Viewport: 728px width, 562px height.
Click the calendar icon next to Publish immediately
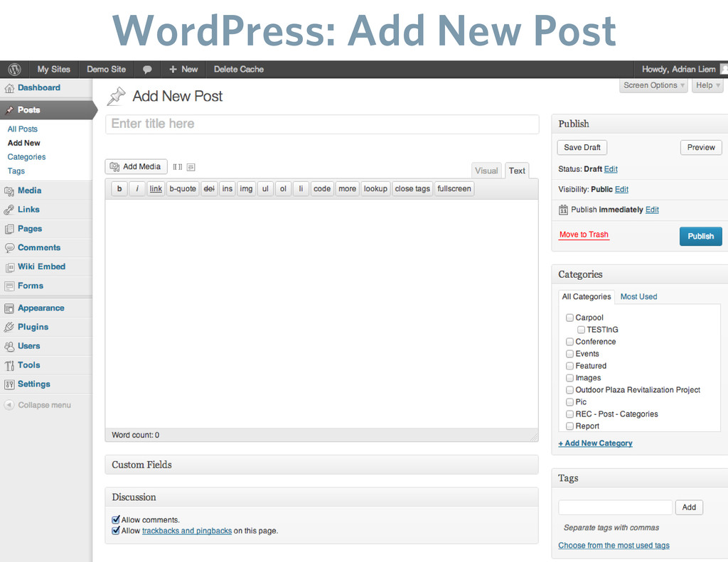[x=563, y=210]
